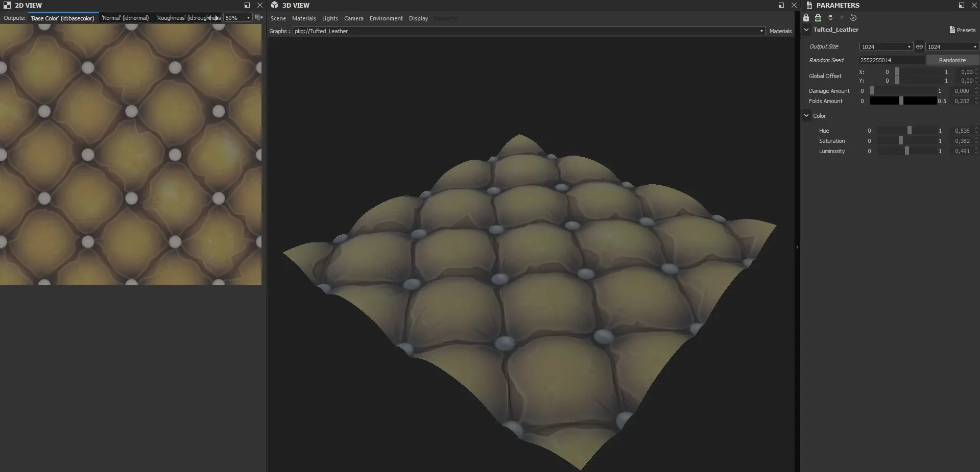
Task: Collapse the Color section
Action: click(x=806, y=116)
